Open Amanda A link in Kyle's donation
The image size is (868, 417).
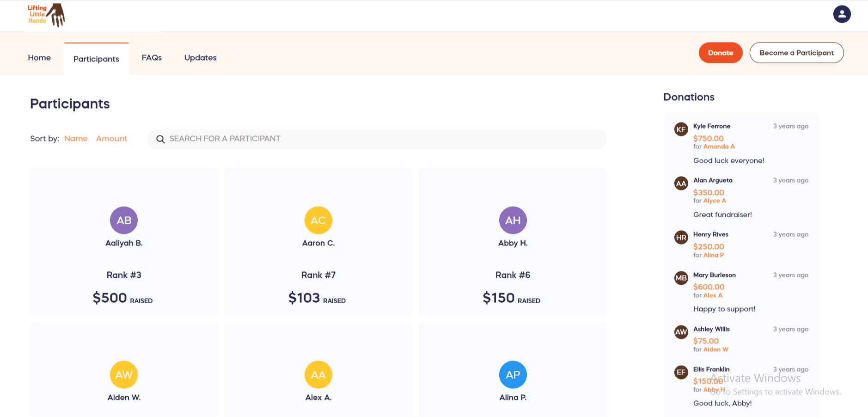(x=719, y=147)
